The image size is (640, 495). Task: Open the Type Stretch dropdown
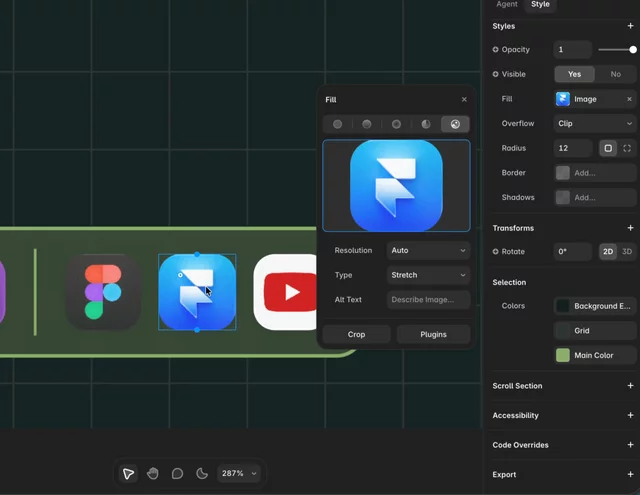[428, 275]
